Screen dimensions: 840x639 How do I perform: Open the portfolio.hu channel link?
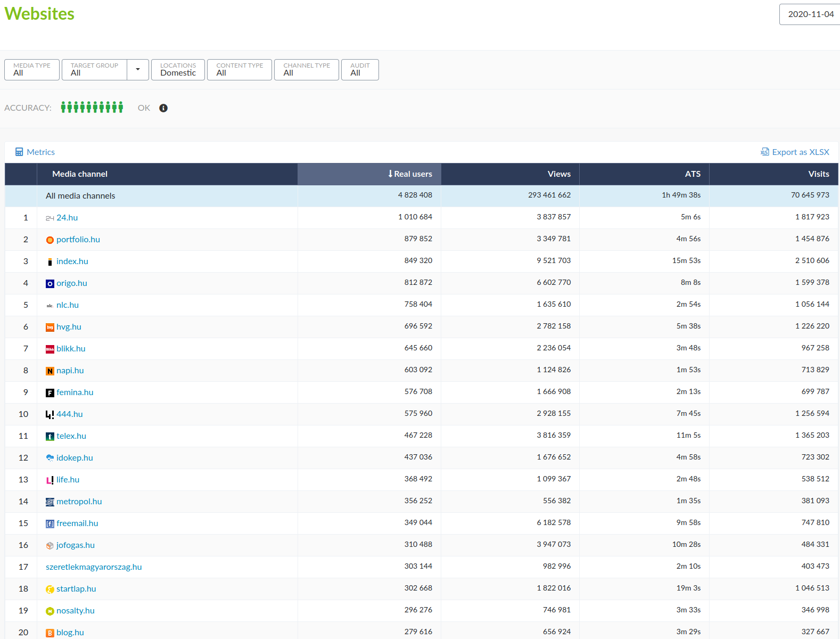click(78, 240)
